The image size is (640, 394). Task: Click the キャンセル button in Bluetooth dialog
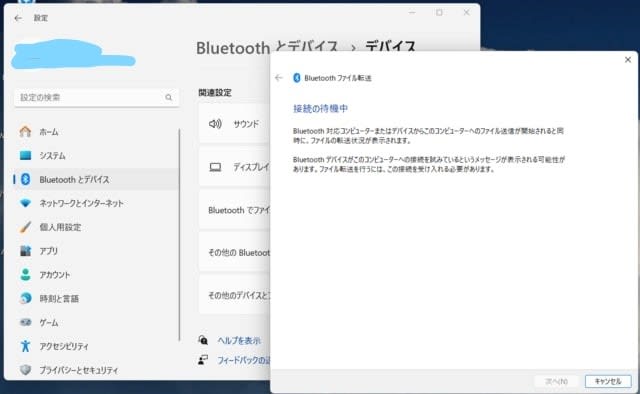[x=608, y=381]
